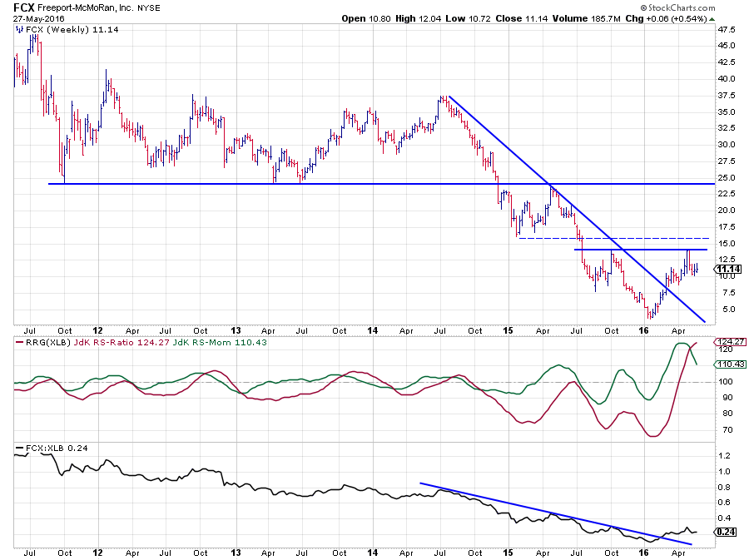This screenshot has width=749, height=560.
Task: Click the High 12.04 value
Action: click(419, 18)
